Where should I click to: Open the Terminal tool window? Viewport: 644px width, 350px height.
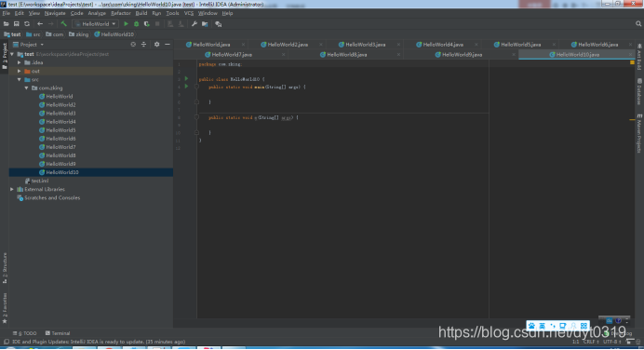point(58,333)
